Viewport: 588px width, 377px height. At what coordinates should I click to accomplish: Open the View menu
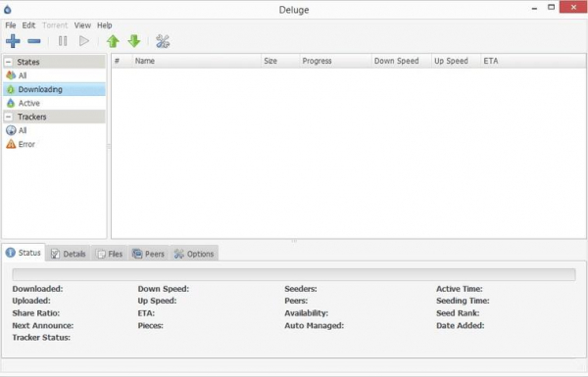[82, 25]
